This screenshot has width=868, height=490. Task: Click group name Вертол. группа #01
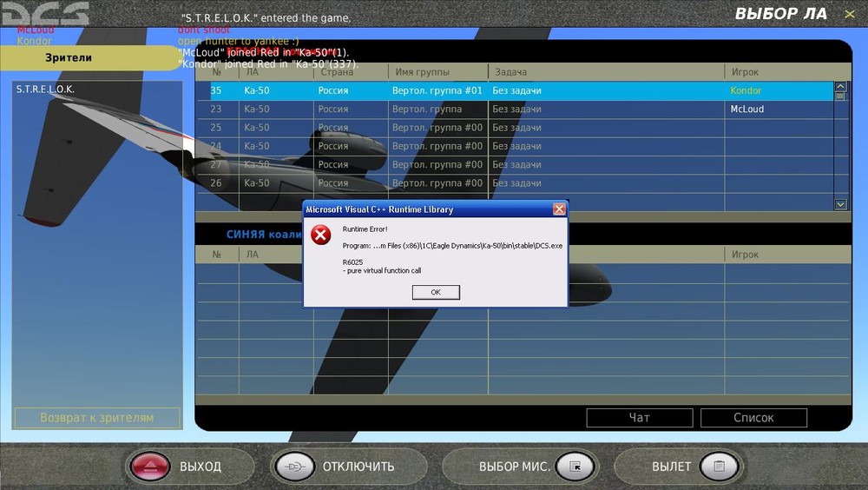click(x=437, y=90)
